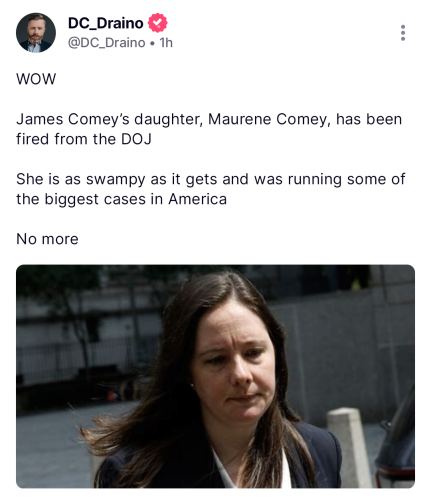Click the 'No more' text line
431x500 pixels.
click(47, 239)
